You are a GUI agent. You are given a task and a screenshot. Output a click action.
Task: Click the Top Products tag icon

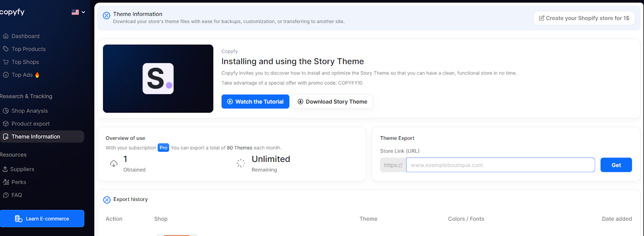[x=6, y=49]
